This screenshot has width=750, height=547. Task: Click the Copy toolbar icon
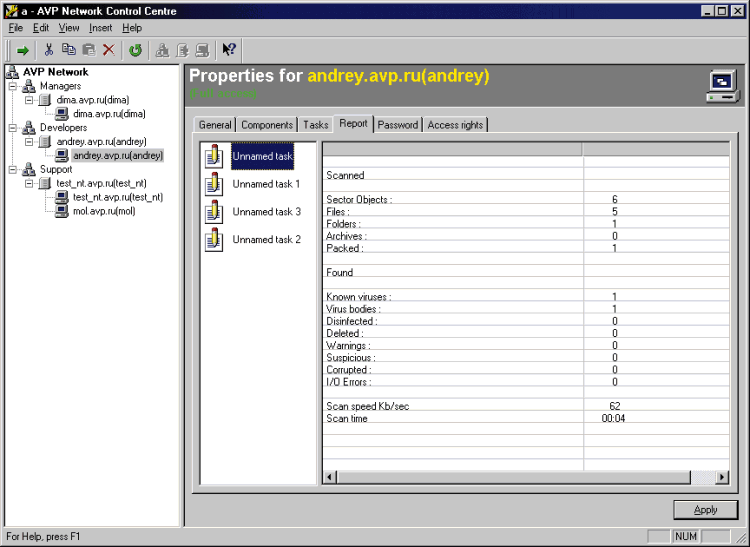click(69, 49)
